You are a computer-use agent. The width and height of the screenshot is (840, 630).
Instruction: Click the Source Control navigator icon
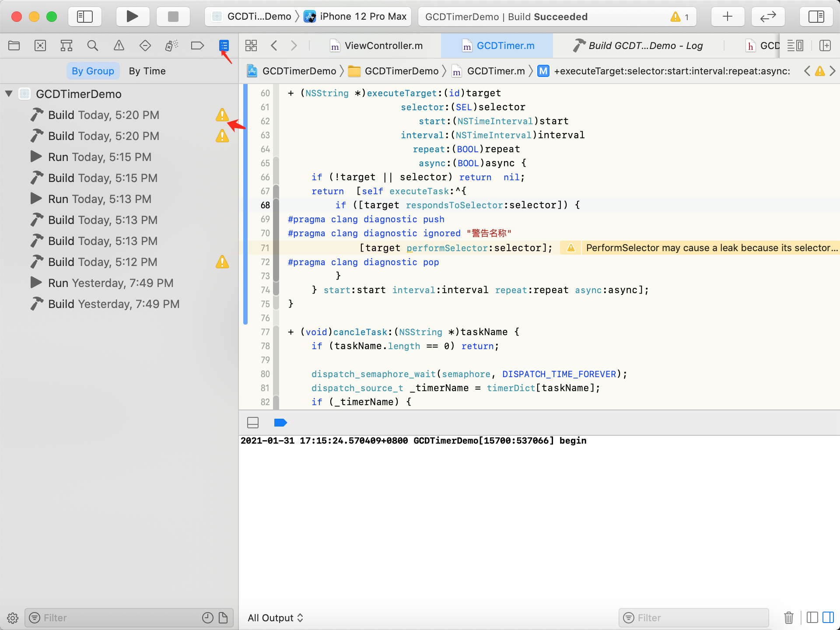click(40, 45)
